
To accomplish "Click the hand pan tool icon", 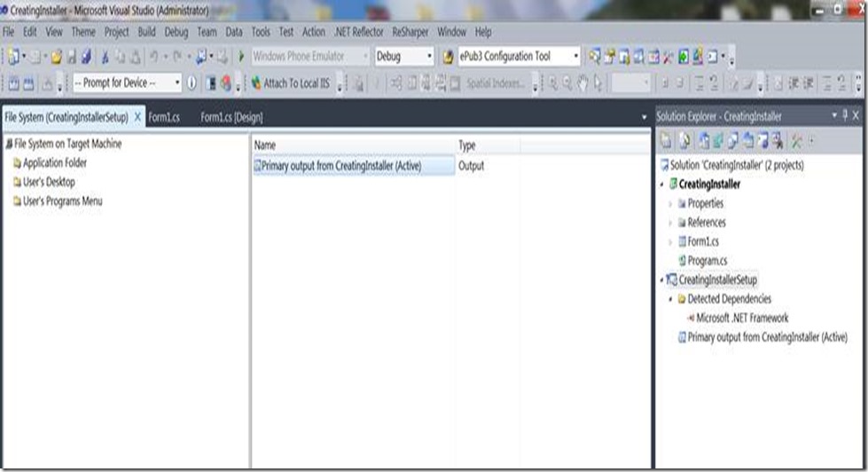I will point(583,83).
